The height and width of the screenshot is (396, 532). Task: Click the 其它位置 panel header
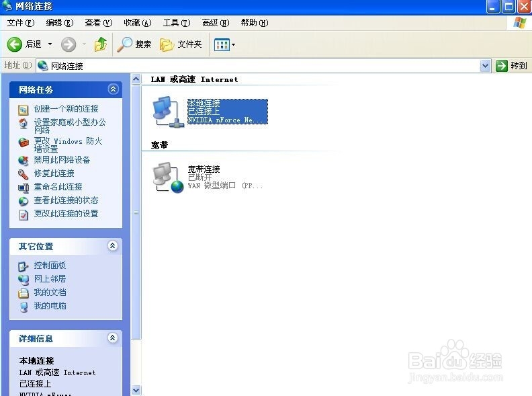click(65, 246)
